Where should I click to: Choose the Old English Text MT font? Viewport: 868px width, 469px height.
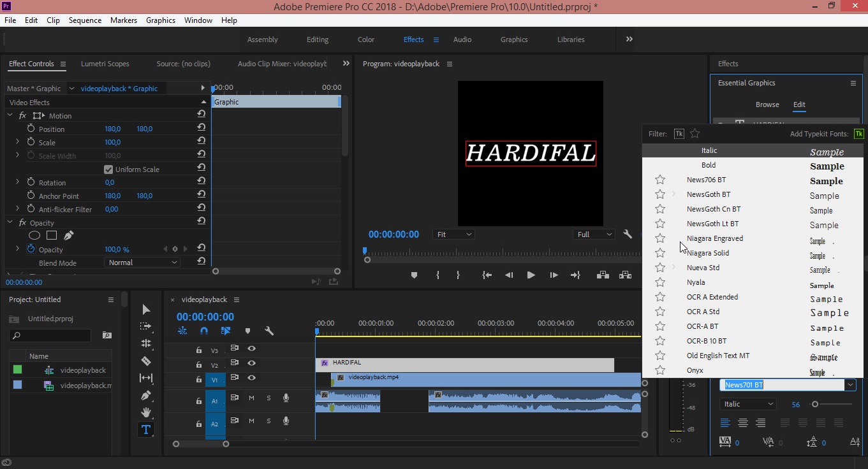coord(717,356)
